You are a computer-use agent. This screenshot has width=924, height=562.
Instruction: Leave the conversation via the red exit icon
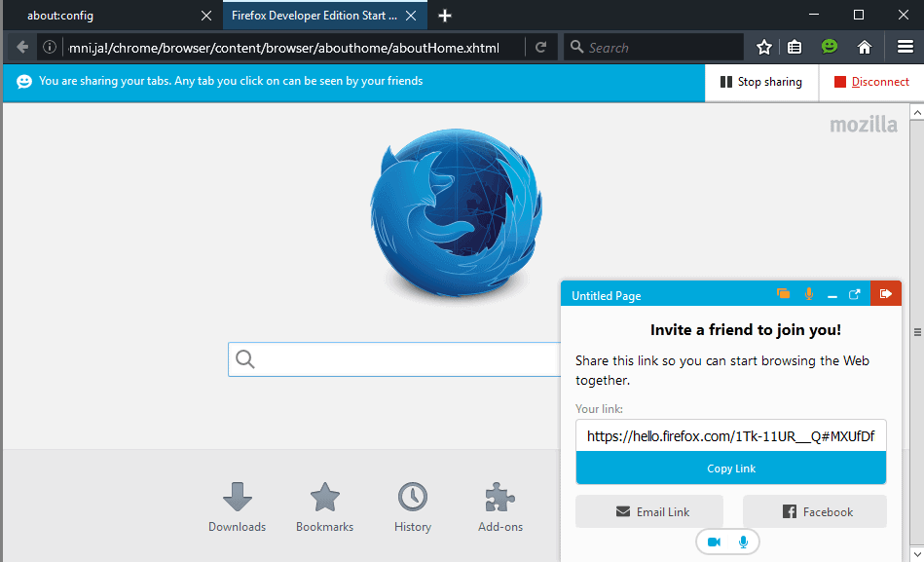885,293
